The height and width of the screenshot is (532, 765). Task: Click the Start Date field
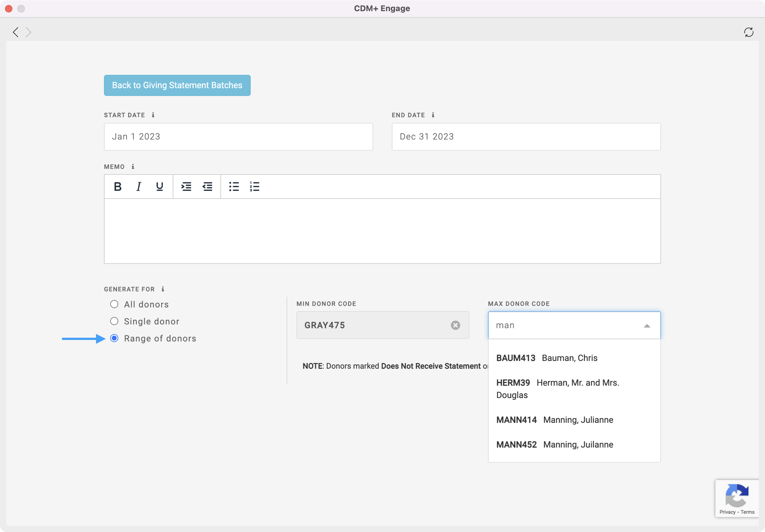point(238,137)
